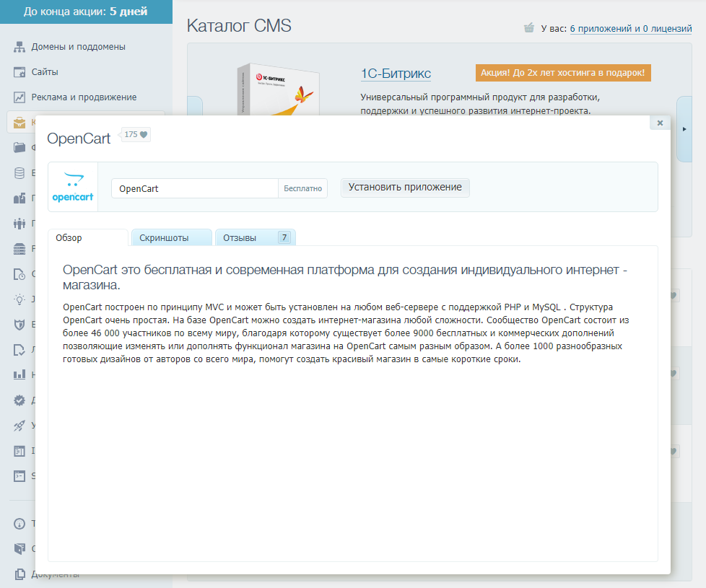The height and width of the screenshot is (588, 706).
Task: Open the terminal console icon
Action: [x=19, y=476]
